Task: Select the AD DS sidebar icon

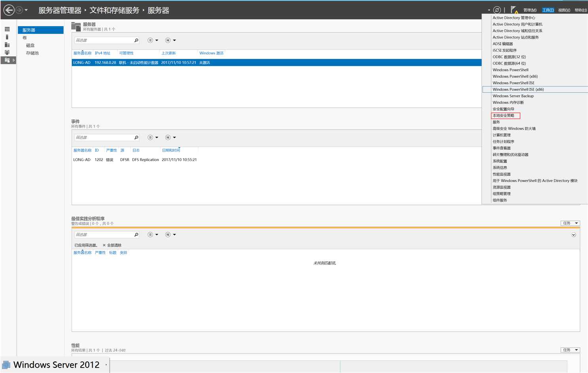Action: point(7,52)
